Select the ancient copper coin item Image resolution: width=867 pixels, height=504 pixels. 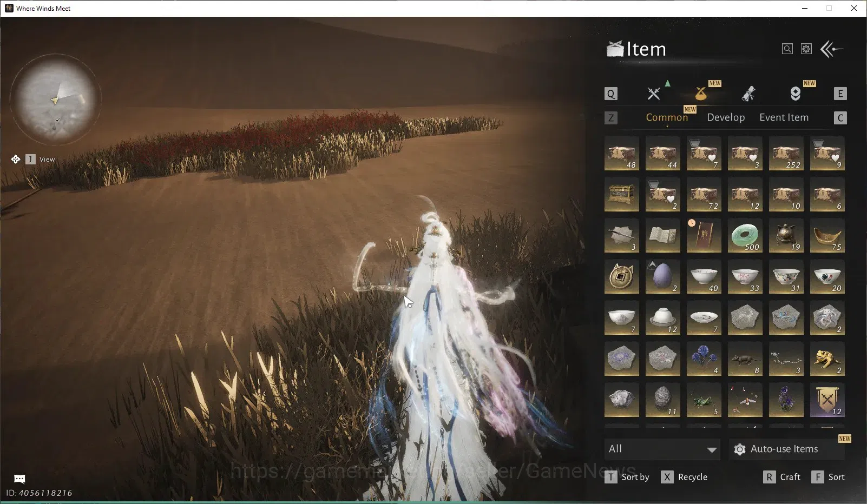coord(622,277)
